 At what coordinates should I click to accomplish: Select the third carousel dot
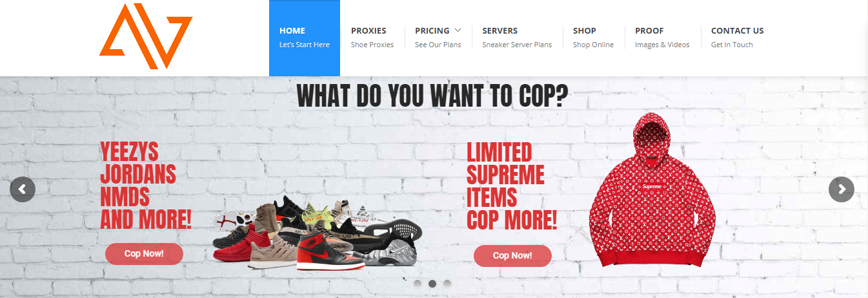[x=447, y=283]
